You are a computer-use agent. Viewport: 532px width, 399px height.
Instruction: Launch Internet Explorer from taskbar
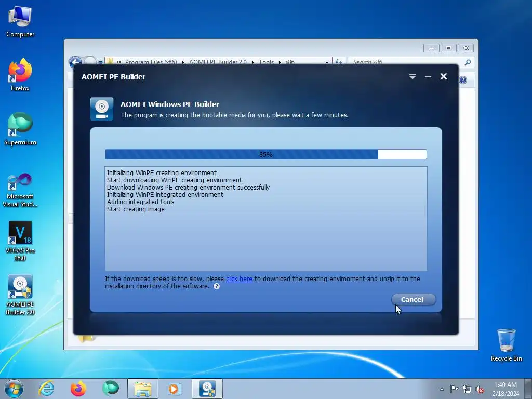point(46,389)
